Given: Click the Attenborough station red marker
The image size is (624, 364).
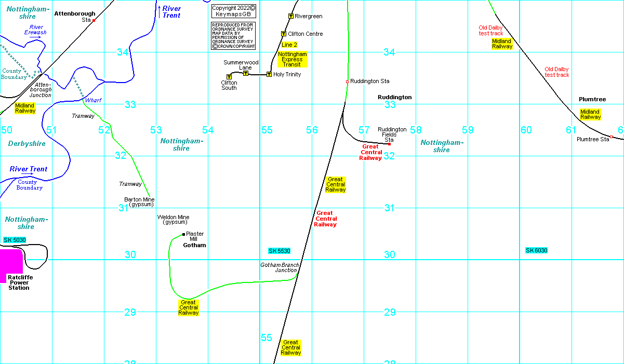Looking at the screenshot, I should coord(94,20).
